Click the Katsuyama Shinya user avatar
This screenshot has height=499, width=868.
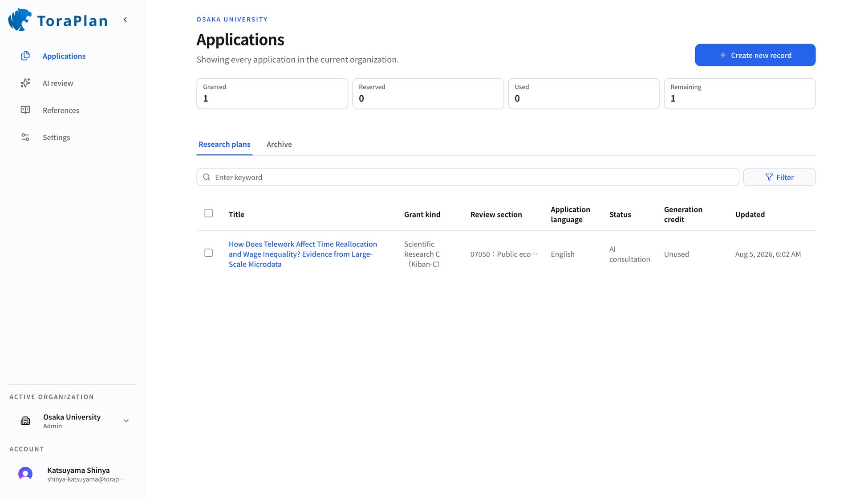click(x=25, y=474)
